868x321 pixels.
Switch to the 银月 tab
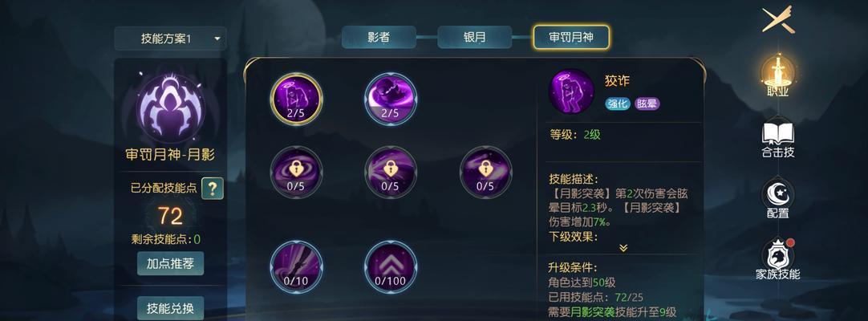(x=474, y=37)
